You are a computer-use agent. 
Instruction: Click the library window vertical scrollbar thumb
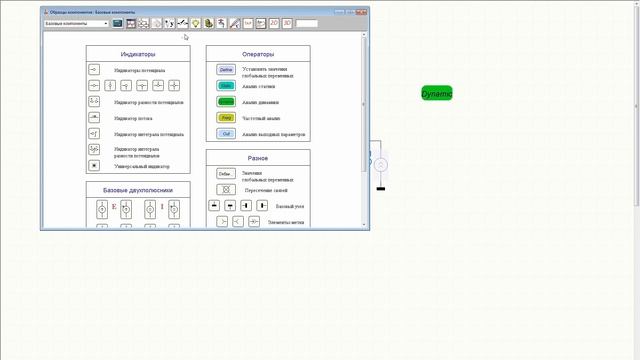363,105
